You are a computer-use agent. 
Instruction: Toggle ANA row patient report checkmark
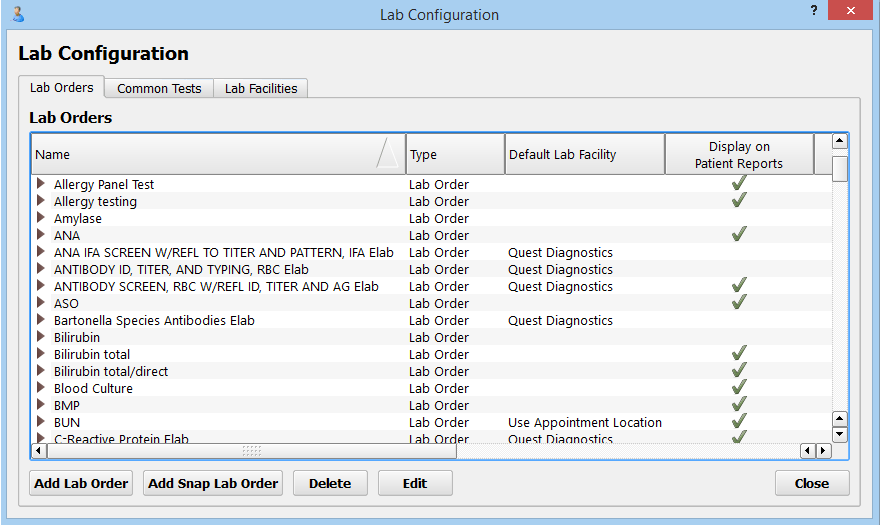pyautogui.click(x=739, y=234)
